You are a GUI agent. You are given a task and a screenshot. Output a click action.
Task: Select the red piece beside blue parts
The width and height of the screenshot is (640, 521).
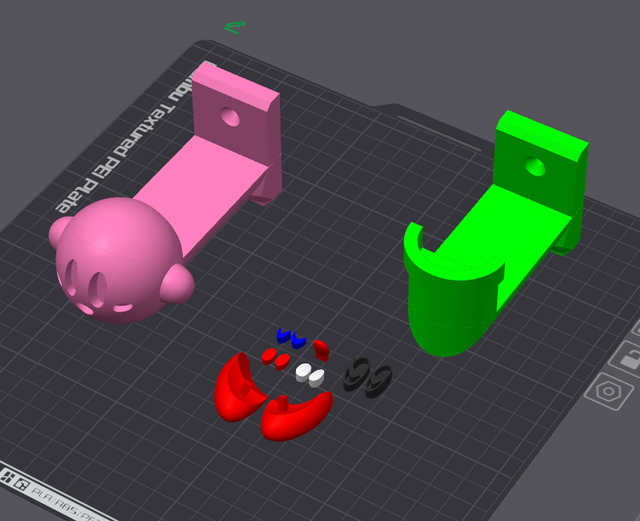coord(321,348)
